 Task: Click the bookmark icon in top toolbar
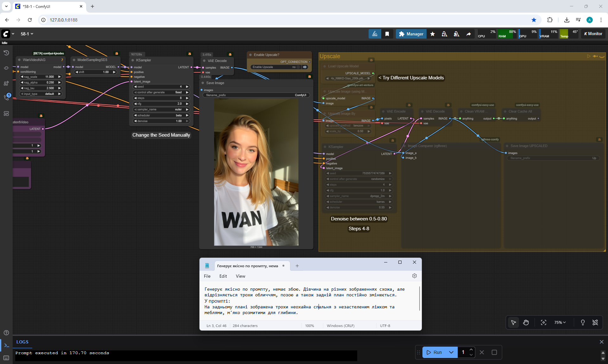[387, 34]
